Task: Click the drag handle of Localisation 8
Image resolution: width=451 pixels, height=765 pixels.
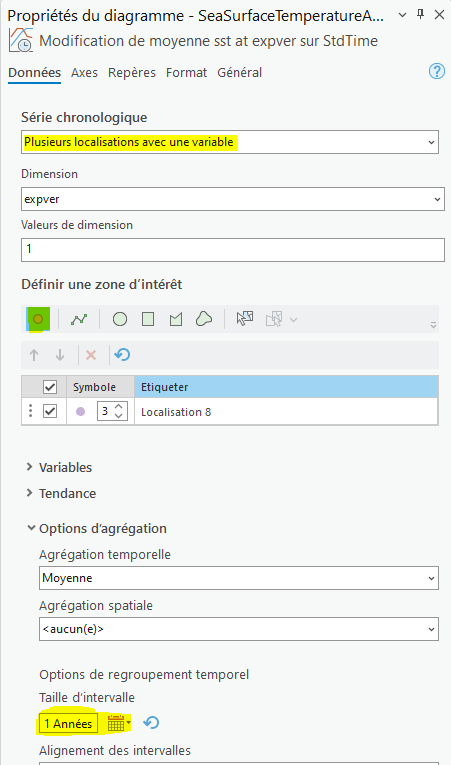Action: tap(30, 411)
